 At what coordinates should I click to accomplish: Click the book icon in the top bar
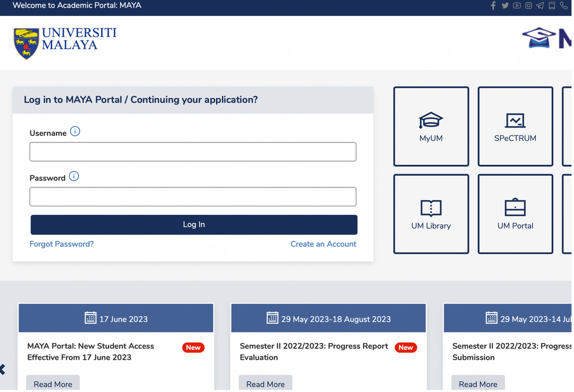(552, 6)
